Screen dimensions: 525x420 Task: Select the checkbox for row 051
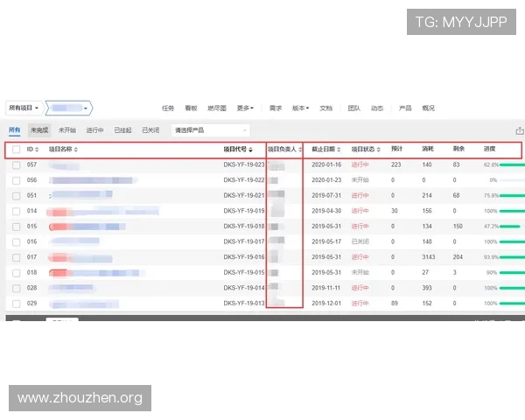pyautogui.click(x=16, y=196)
